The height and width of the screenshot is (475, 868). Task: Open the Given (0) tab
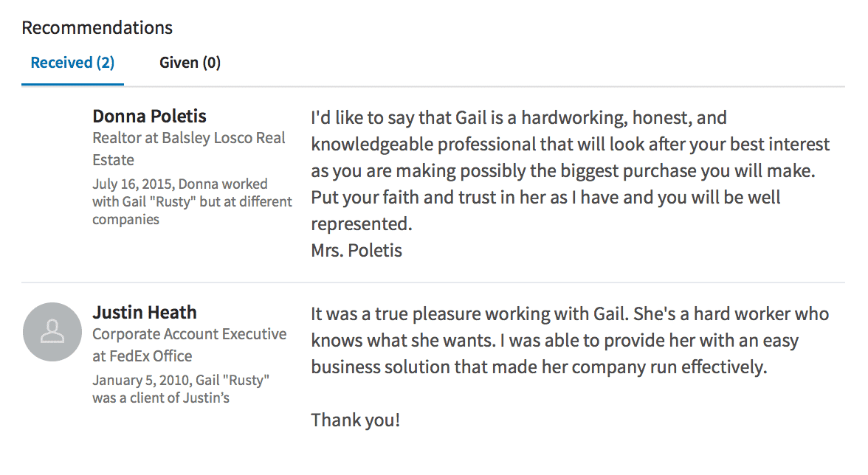pos(190,63)
